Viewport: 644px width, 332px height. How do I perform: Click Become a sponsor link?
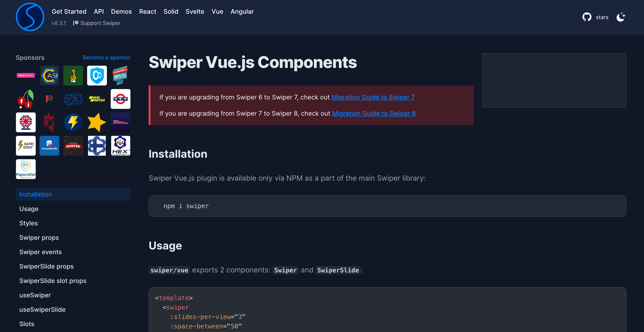pyautogui.click(x=106, y=58)
